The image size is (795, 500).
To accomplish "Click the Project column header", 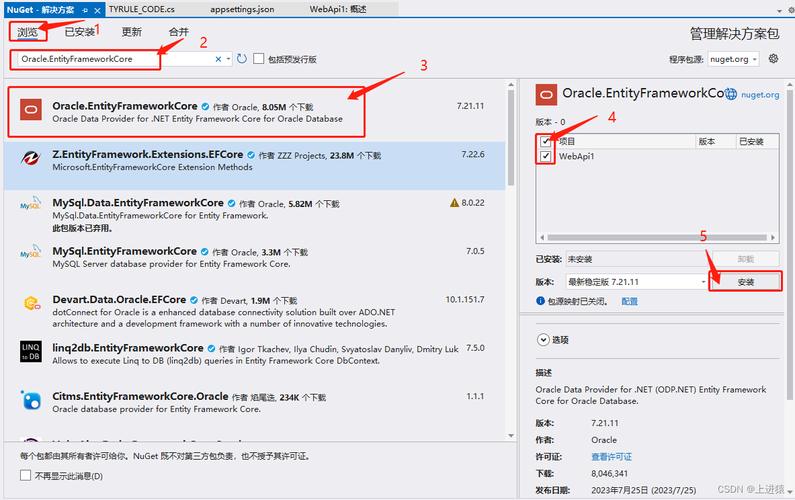I will 567,141.
